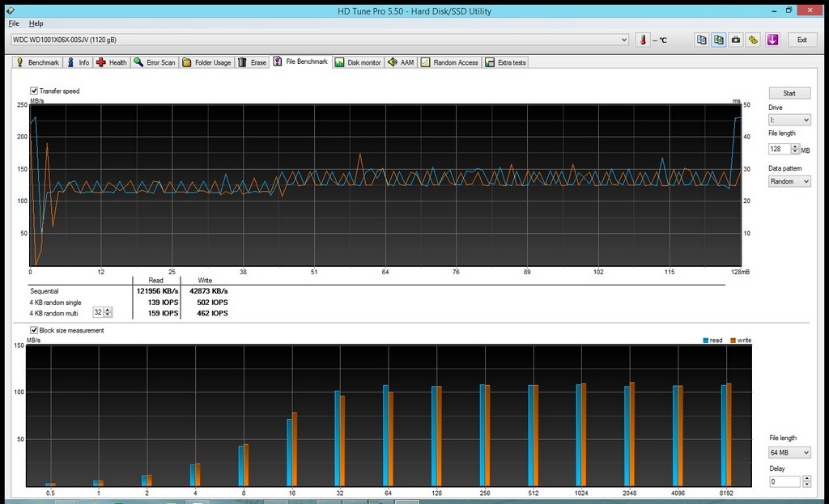Restore down the HD Tune Pro window
The image size is (829, 504).
789,11
